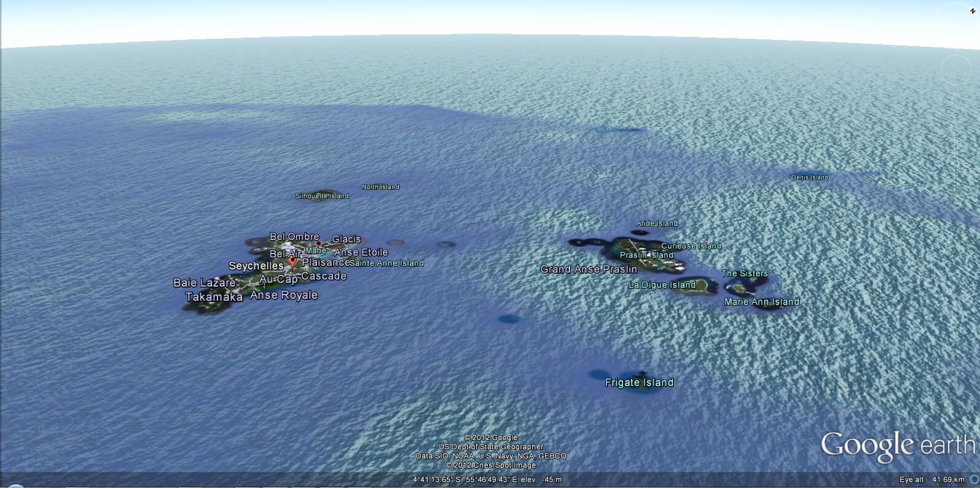This screenshot has width=980, height=488.
Task: Click the Sainte Anne Island label
Action: click(x=386, y=263)
